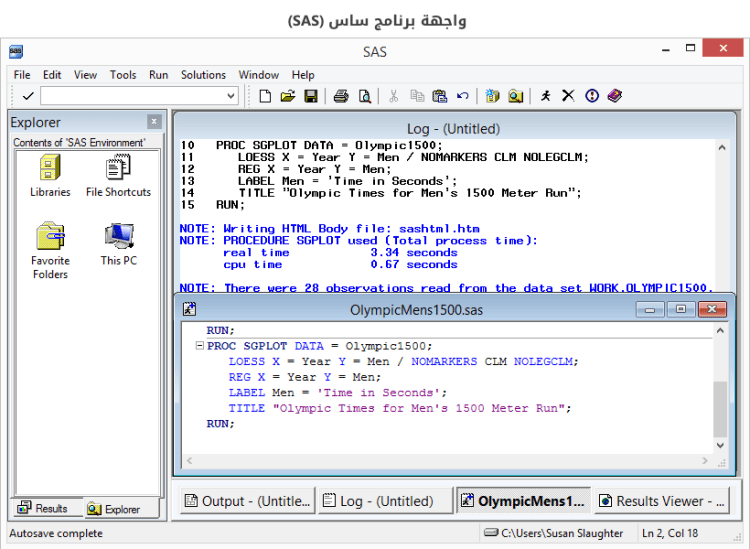
Task: Click the Save floppy disk icon
Action: tap(311, 96)
